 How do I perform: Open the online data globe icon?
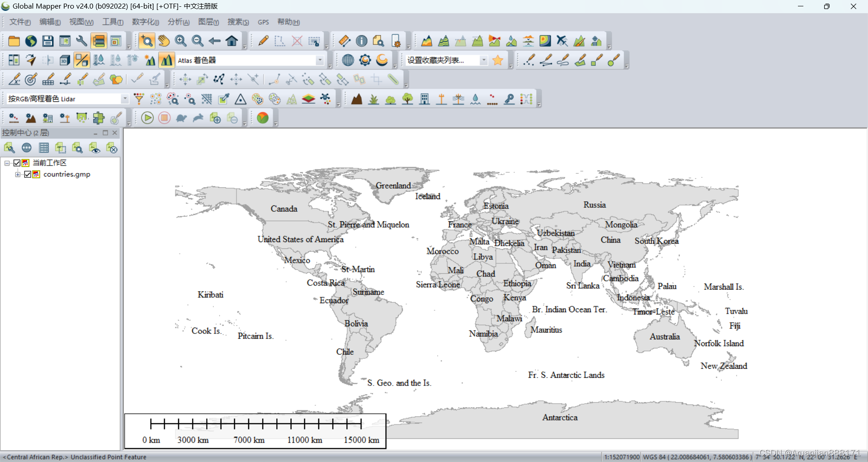point(31,41)
